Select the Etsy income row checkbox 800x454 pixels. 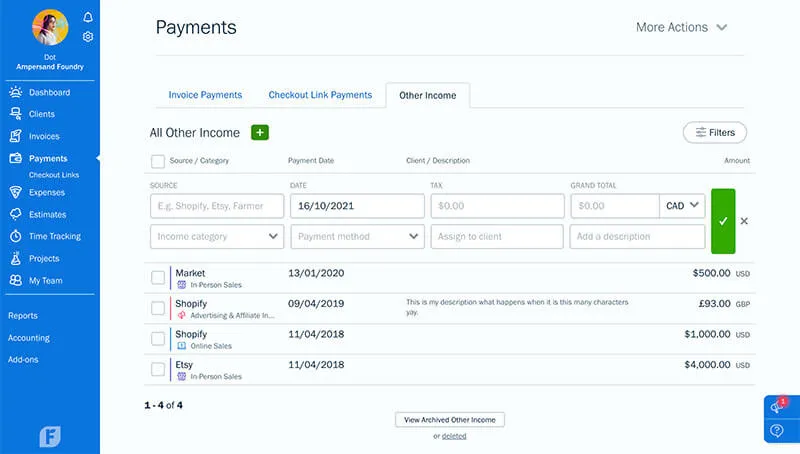click(158, 369)
